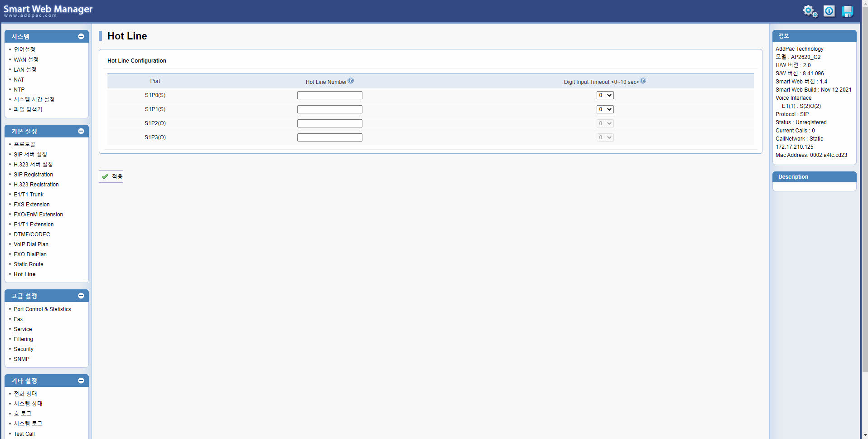
Task: Collapse the 기본 설정 panel
Action: (81, 131)
